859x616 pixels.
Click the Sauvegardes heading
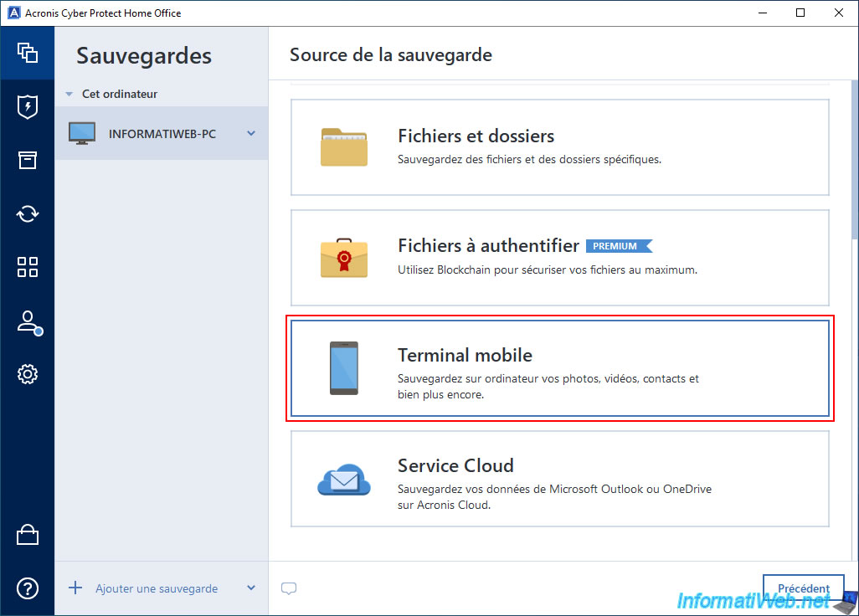[x=143, y=56]
